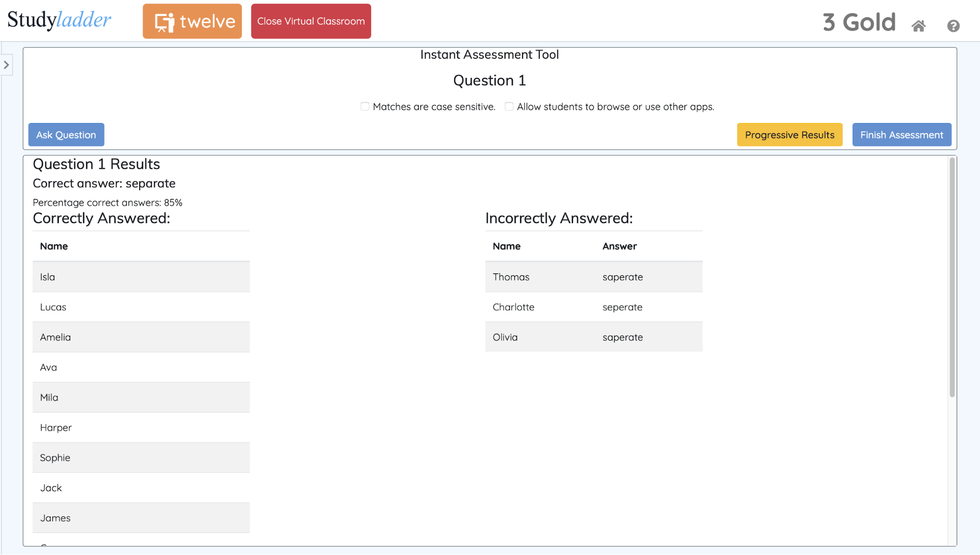Click Name header in Correctly Answered table
980x555 pixels.
pos(54,246)
